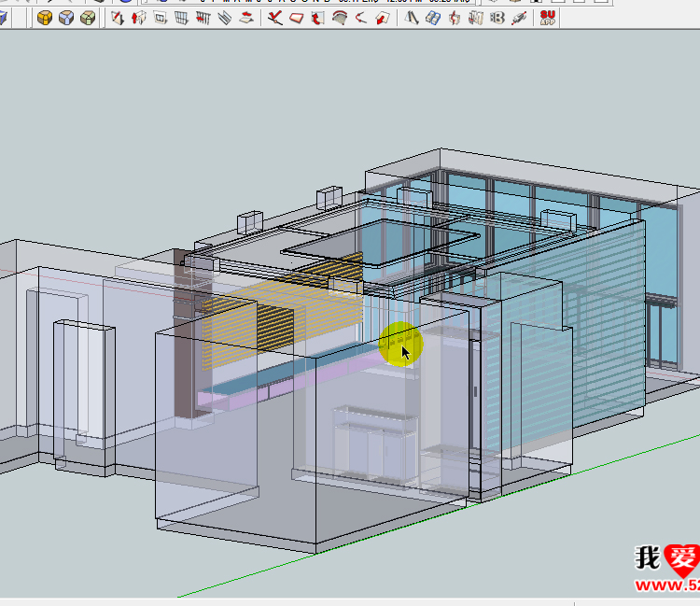Click the gray box with red axis line icon
The width and height of the screenshot is (700, 606).
coord(519,19)
